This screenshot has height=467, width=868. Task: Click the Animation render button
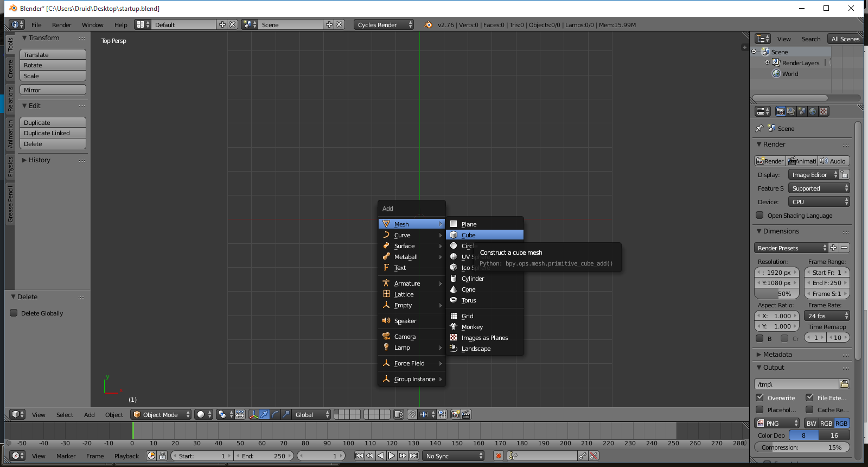[x=802, y=161]
